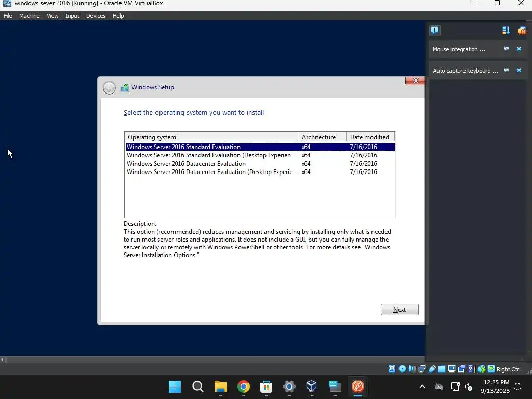Show hidden system tray icons chevron
Viewport: 532px width, 399px height.
pyautogui.click(x=422, y=387)
